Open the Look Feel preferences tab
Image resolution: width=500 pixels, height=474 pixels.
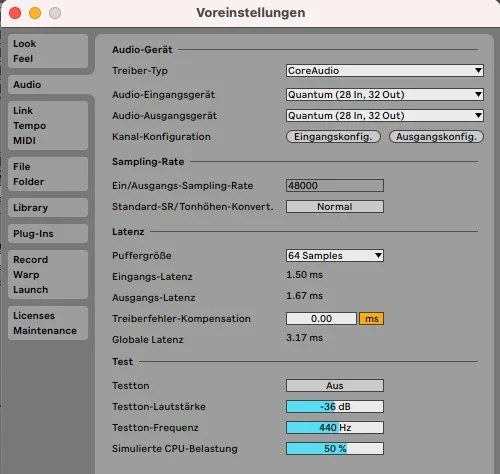[48, 51]
